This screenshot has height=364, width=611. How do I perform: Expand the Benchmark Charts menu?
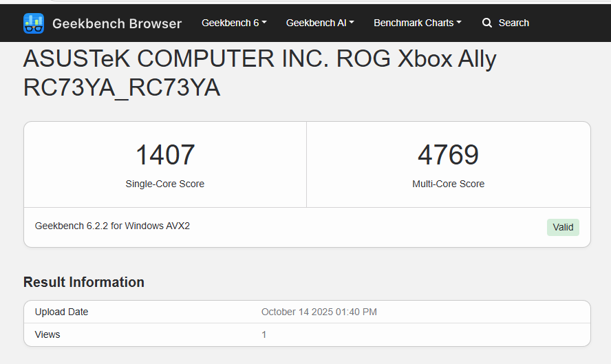(417, 23)
